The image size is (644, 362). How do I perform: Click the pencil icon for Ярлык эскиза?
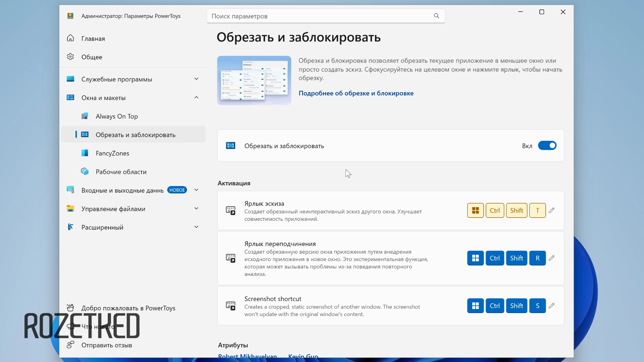pyautogui.click(x=551, y=210)
